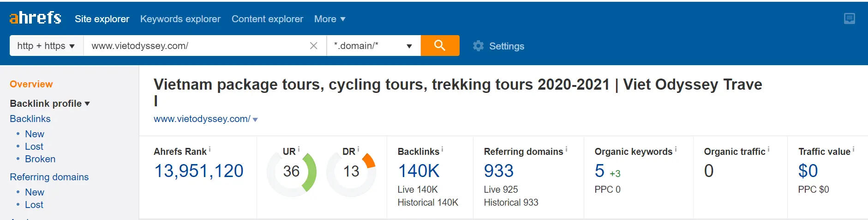Screen dimensions: 868x220
Task: Open Broken backlinks report
Action: point(40,159)
